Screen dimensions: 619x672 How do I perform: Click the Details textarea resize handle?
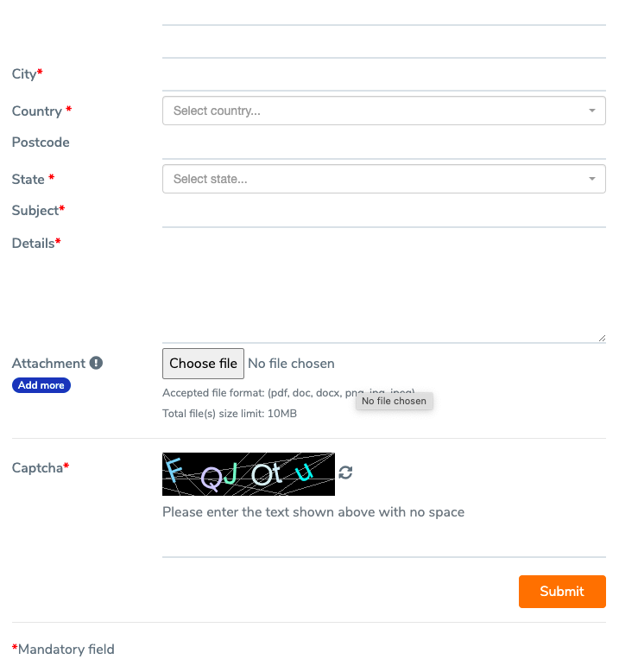(602, 338)
